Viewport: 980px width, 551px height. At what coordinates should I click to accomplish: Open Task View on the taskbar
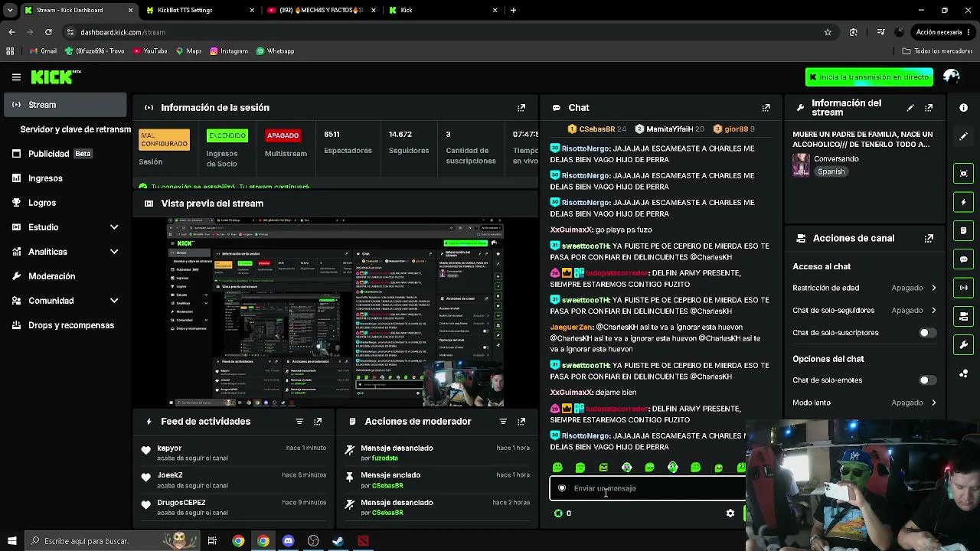click(212, 541)
